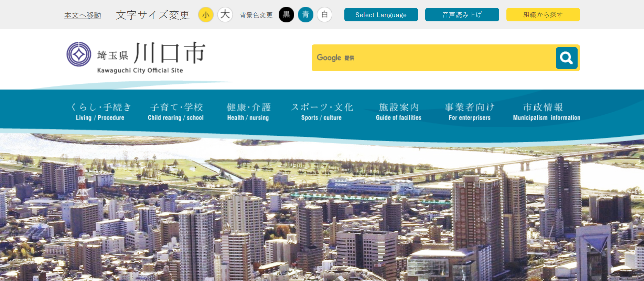The width and height of the screenshot is (644, 281).
Task: Open the Municipalism information menu
Action: (546, 112)
